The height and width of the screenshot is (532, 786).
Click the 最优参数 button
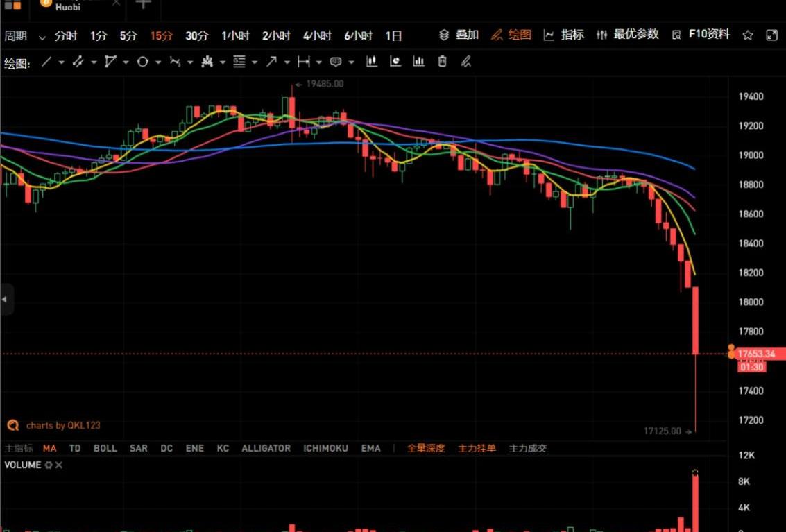click(628, 35)
